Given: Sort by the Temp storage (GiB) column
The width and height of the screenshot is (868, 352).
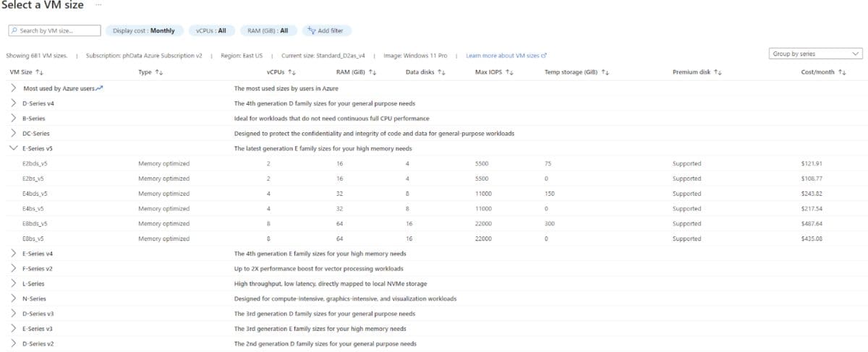Looking at the screenshot, I should tap(577, 72).
